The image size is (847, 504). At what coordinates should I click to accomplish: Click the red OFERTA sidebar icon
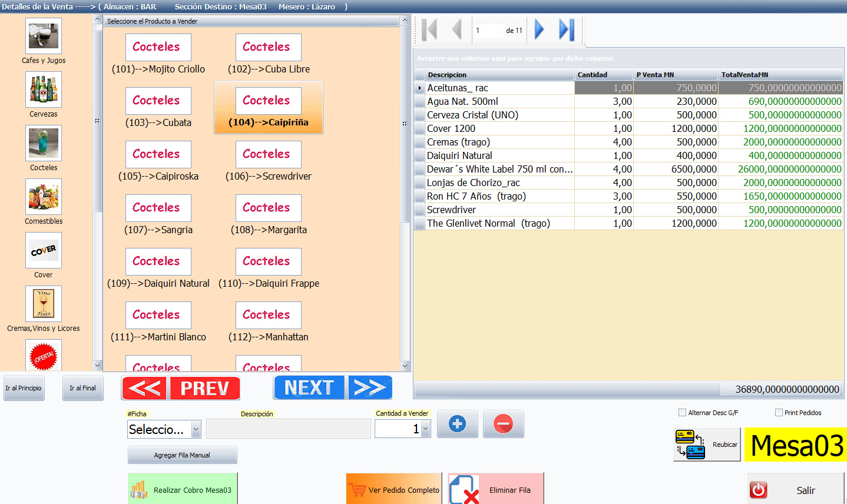point(43,356)
